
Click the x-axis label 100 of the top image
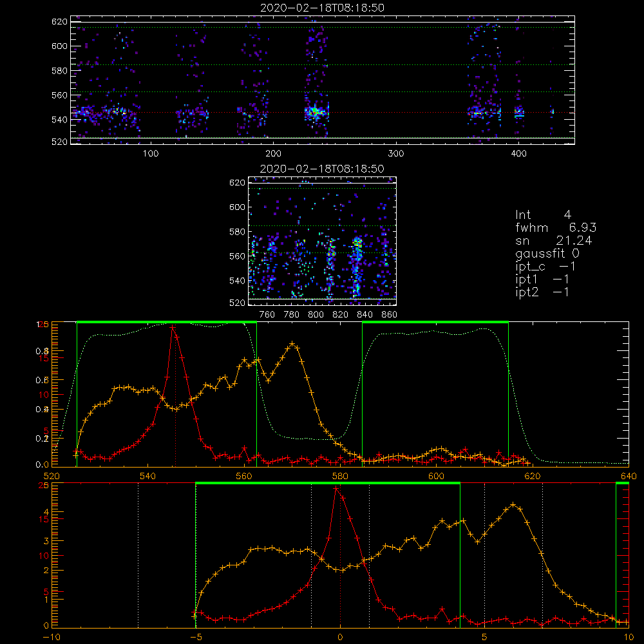pyautogui.click(x=151, y=154)
